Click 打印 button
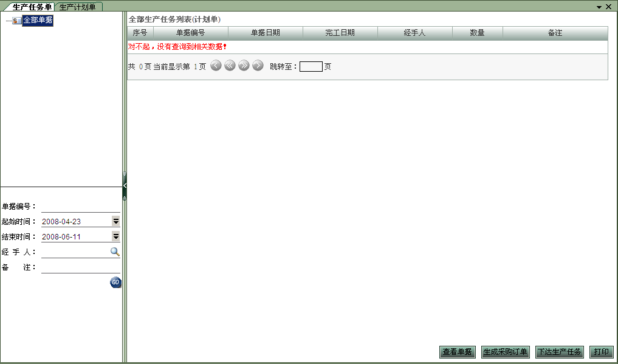Screen dimensions: 618x364 click(602, 352)
